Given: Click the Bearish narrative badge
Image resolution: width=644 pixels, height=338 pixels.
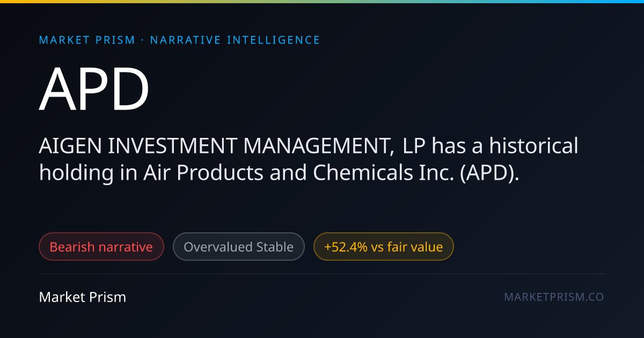Looking at the screenshot, I should [101, 247].
